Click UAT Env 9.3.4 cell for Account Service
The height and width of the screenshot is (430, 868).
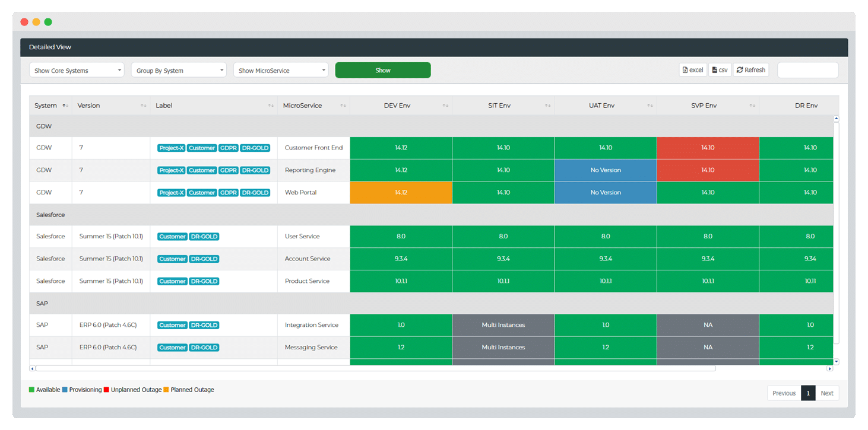606,259
